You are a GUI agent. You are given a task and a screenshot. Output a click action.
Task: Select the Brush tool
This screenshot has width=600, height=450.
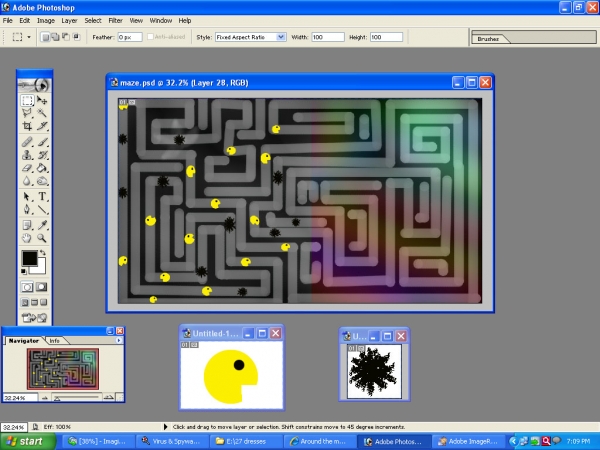(x=42, y=142)
